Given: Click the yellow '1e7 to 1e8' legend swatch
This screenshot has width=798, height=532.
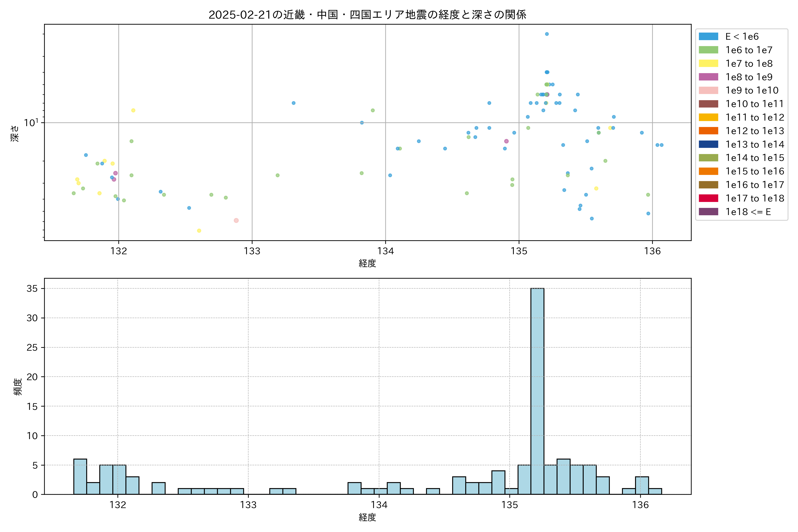Looking at the screenshot, I should click(708, 63).
